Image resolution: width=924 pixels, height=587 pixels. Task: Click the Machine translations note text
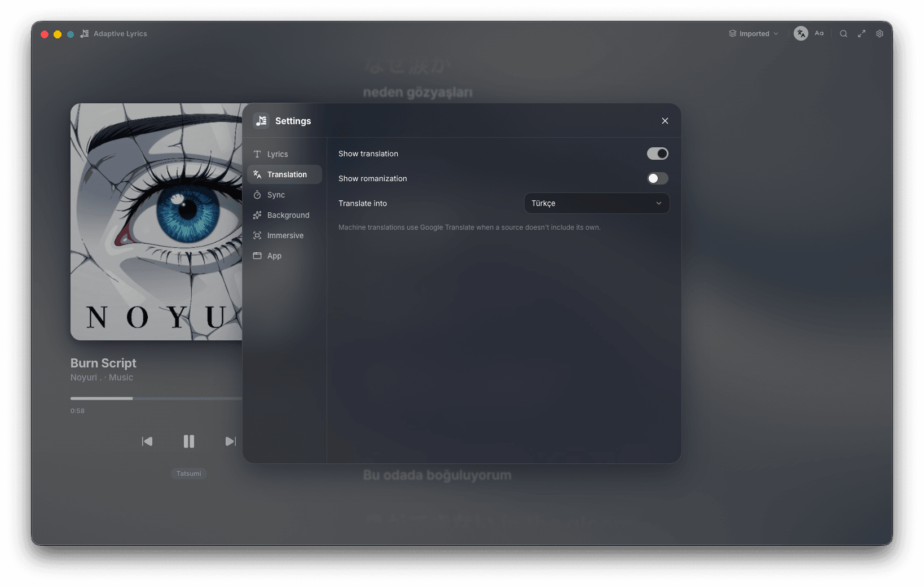click(469, 227)
